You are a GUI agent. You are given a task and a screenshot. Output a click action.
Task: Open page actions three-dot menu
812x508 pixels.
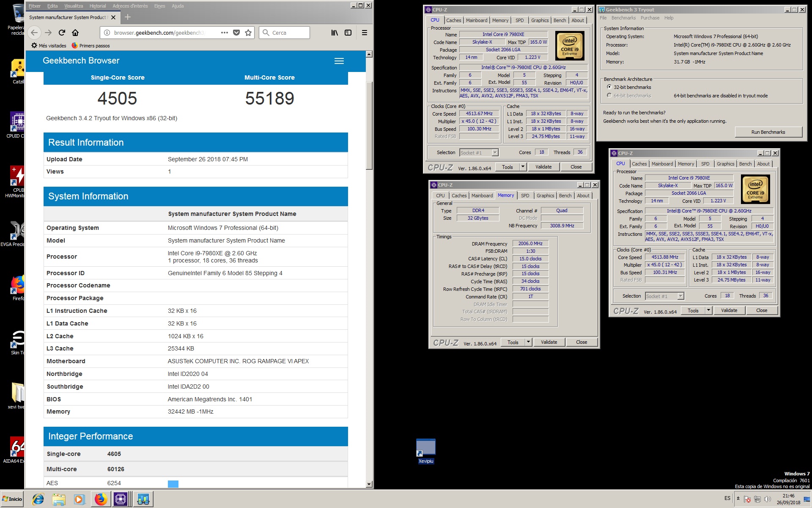tap(225, 33)
